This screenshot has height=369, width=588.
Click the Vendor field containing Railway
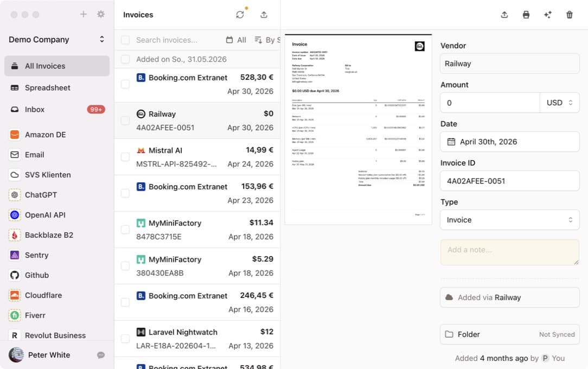pos(510,63)
